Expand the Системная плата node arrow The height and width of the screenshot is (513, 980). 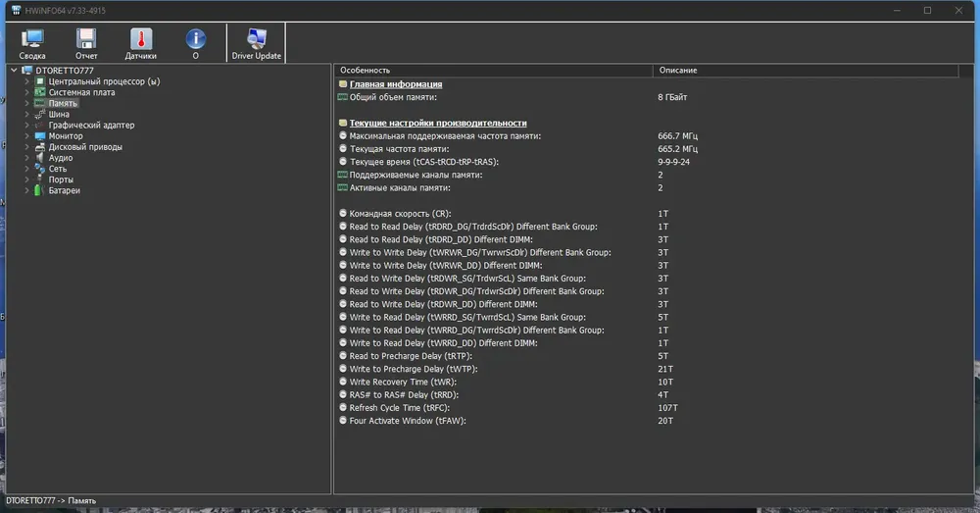click(x=26, y=92)
